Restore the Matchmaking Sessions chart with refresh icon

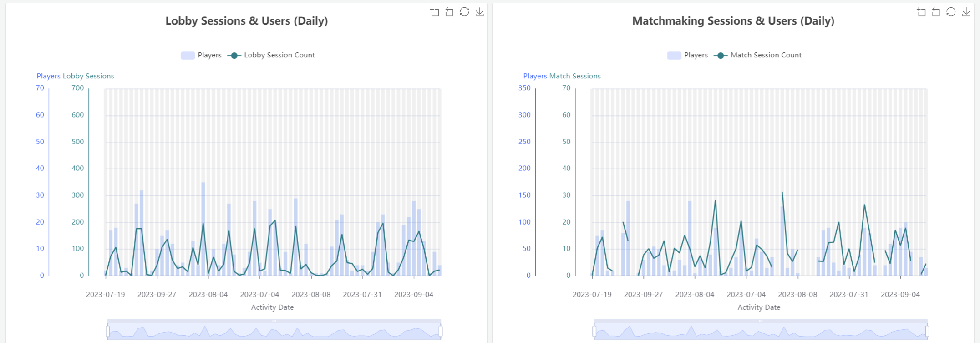[951, 12]
